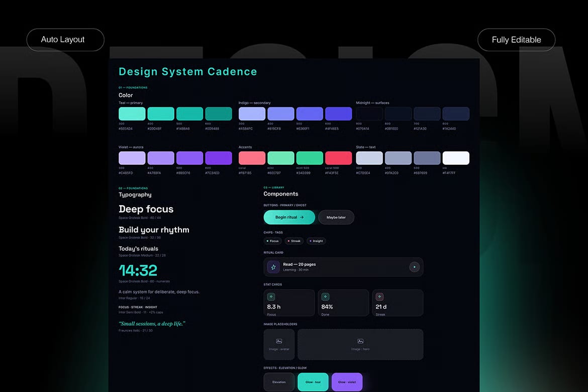This screenshot has width=588, height=392.
Task: Click the Elevation effect tile
Action: (x=279, y=382)
